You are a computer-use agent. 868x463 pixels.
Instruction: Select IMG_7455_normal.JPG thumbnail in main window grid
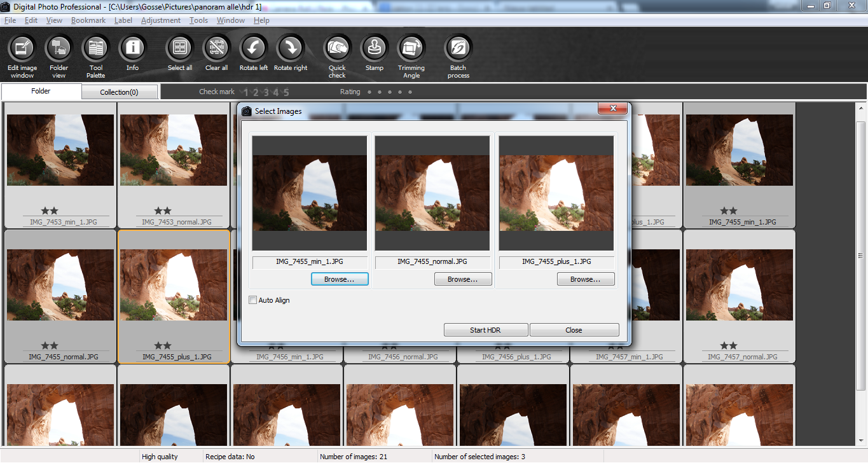(x=60, y=285)
